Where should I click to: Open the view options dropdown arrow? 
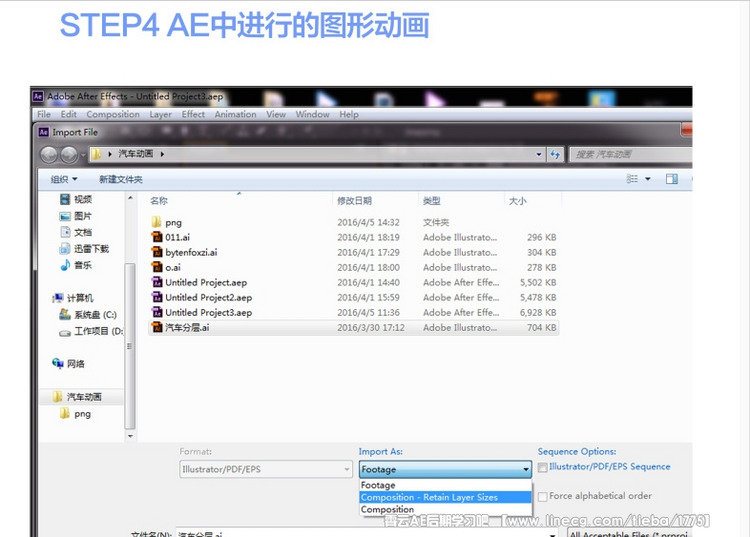pyautogui.click(x=648, y=179)
